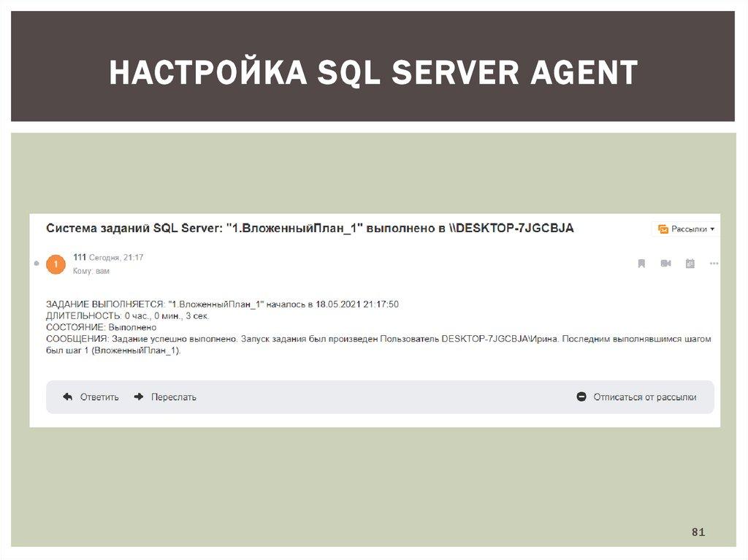748x560 pixels.
Task: Expand the 'Кому: вам' recipient details
Action: click(x=91, y=270)
